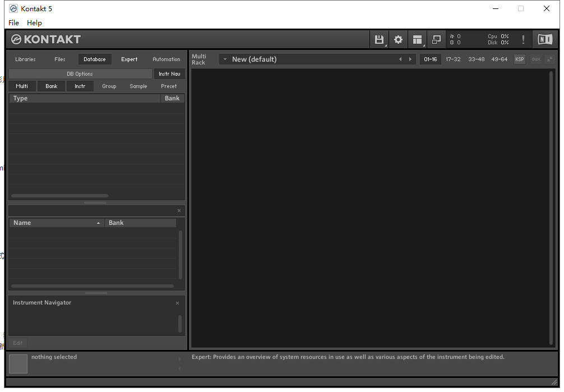Click the Edit button below navigator
The image size is (564, 392).
coord(17,343)
